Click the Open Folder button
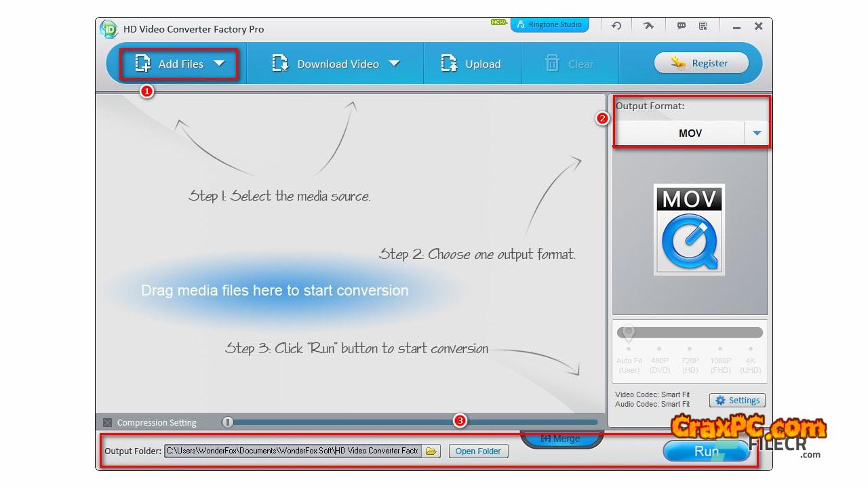 pos(478,451)
